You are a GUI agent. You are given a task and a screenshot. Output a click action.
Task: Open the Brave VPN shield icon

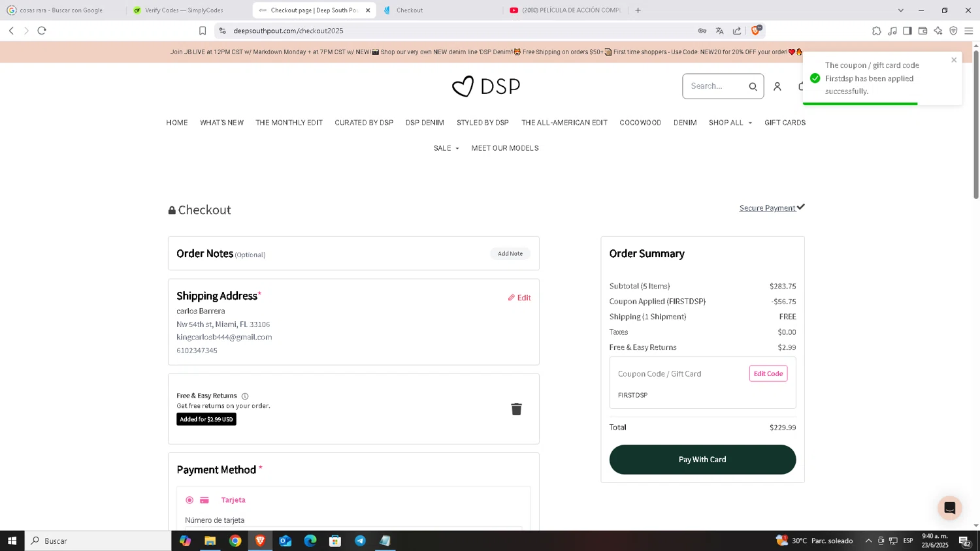953,31
